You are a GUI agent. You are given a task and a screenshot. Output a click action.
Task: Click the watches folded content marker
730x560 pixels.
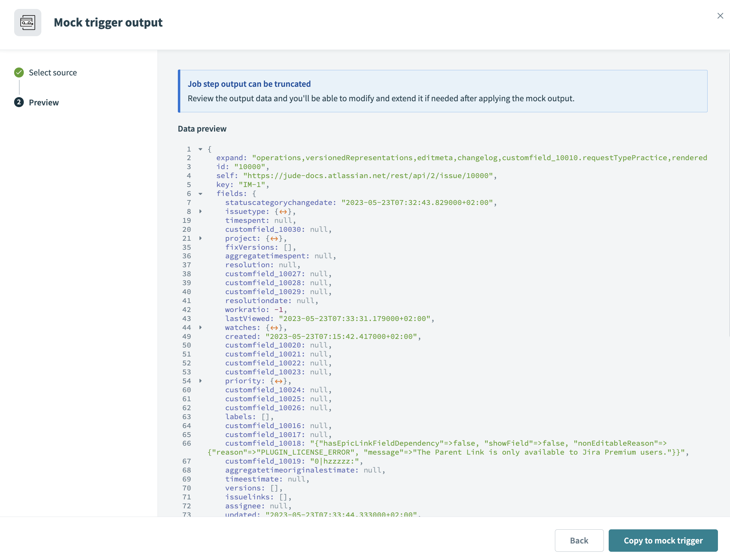274,328
